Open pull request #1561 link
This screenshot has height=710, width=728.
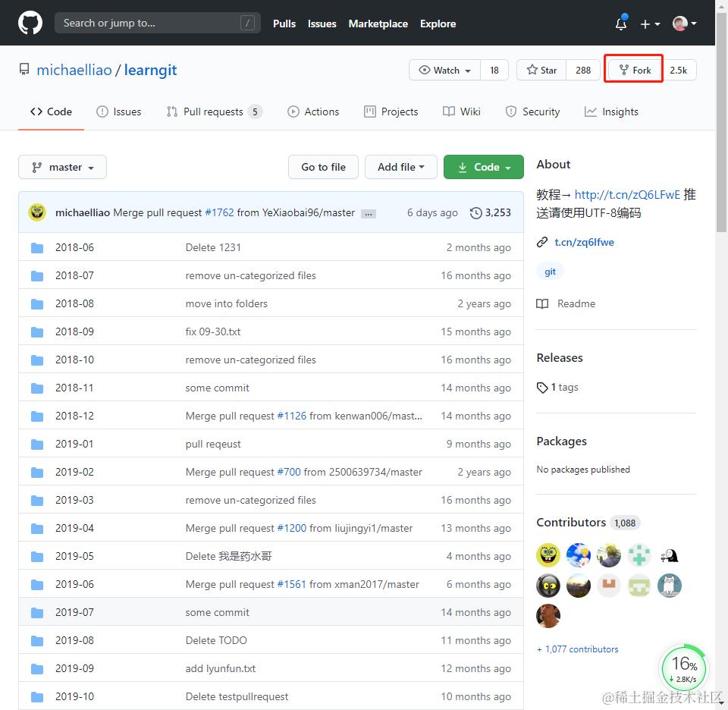pyautogui.click(x=291, y=585)
